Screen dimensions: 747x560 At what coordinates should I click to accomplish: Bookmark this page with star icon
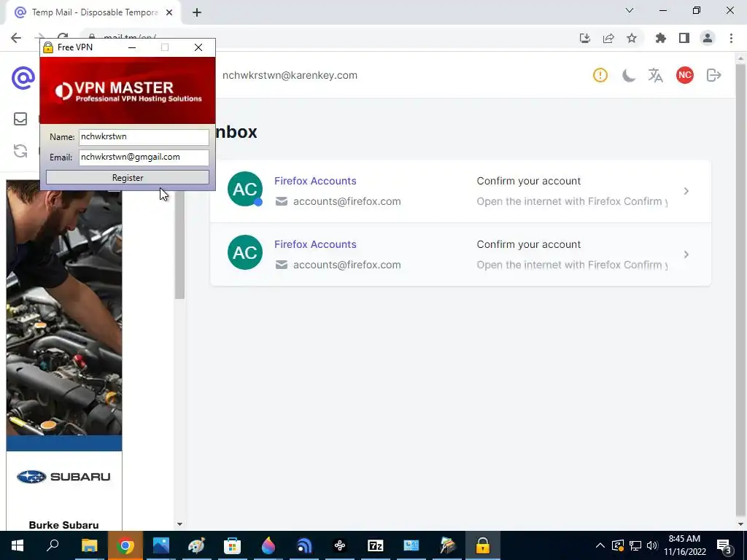[632, 38]
